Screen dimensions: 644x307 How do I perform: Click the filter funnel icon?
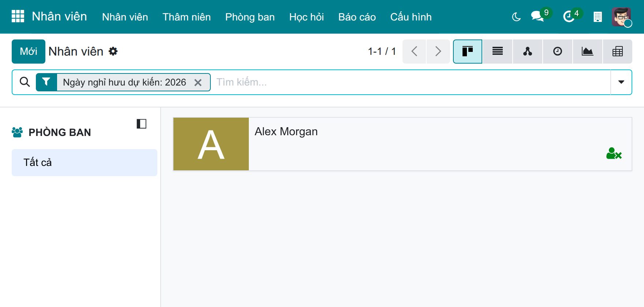46,82
